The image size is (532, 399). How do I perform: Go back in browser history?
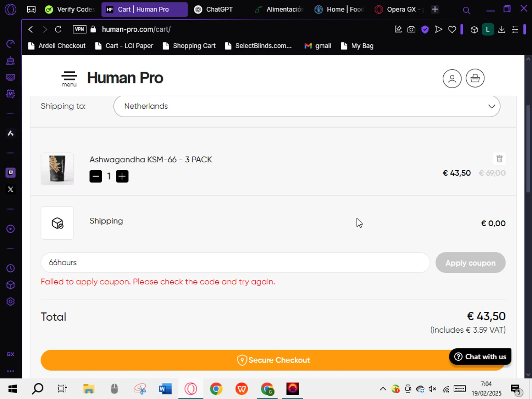click(31, 29)
